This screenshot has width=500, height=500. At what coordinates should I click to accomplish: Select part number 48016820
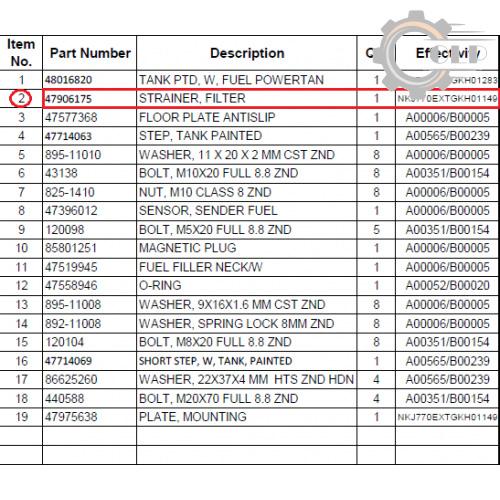[x=69, y=80]
